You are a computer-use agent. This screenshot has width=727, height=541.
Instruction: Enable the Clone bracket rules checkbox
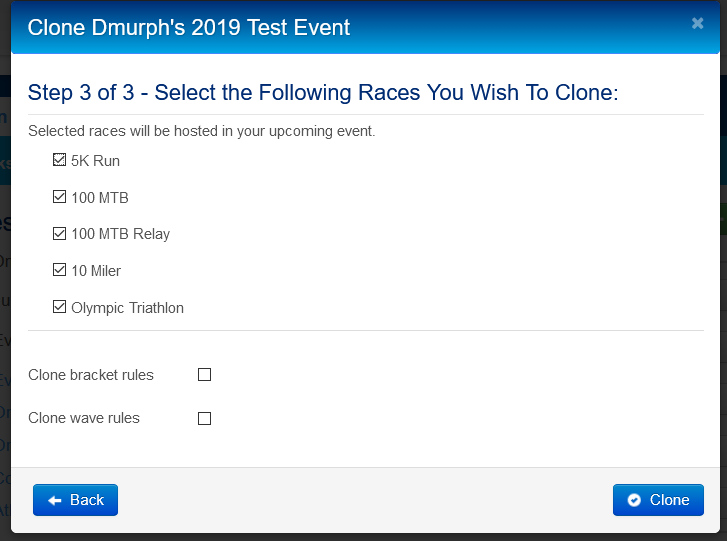(x=204, y=375)
